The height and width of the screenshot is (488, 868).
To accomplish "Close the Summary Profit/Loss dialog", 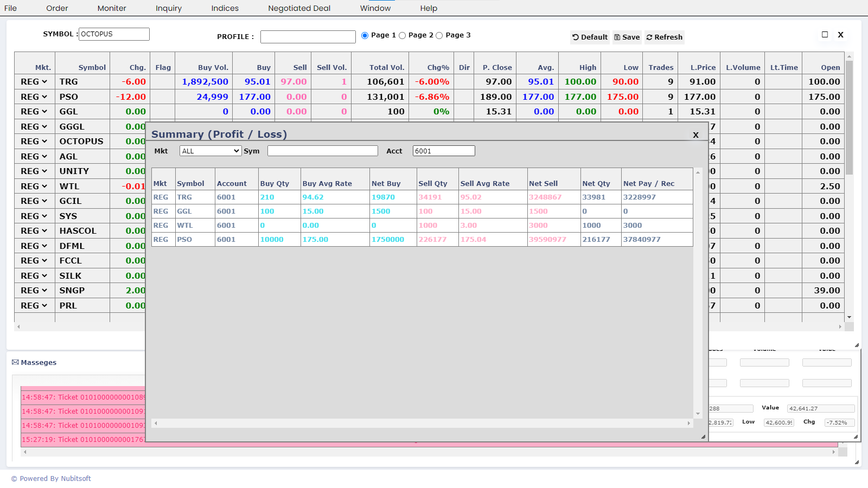I will pos(695,135).
